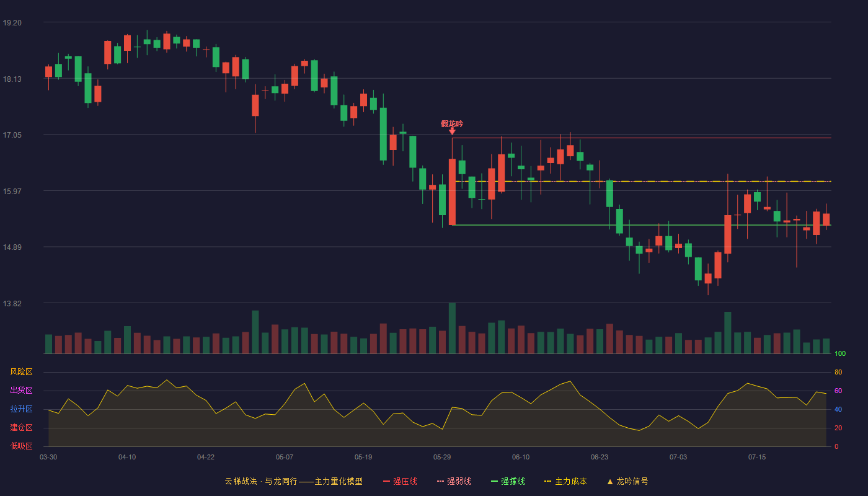This screenshot has height=496, width=868.
Task: Click the 06-10 date label
Action: click(x=521, y=457)
